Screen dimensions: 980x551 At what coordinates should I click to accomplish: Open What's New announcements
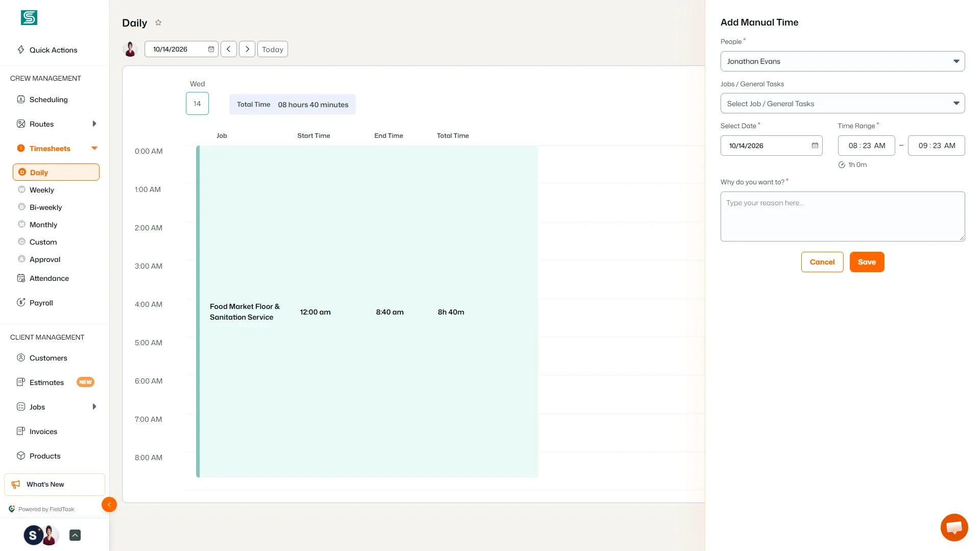coord(55,484)
